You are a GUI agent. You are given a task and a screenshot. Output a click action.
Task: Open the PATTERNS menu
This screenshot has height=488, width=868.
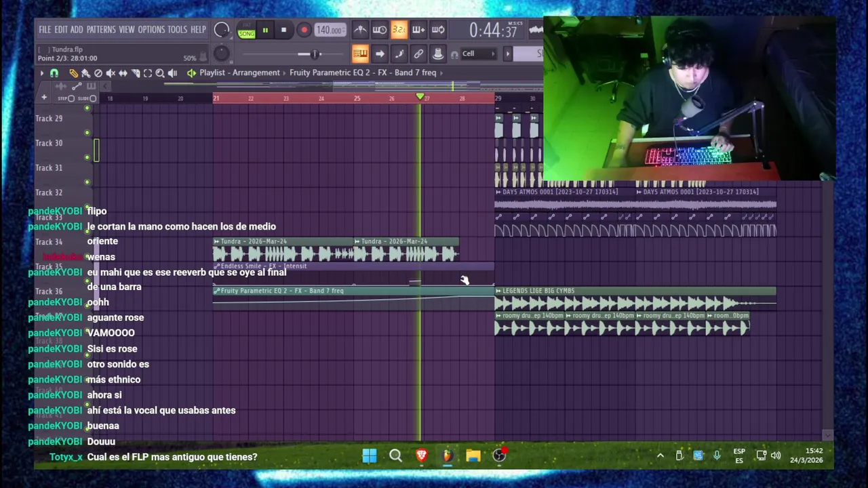(x=101, y=30)
